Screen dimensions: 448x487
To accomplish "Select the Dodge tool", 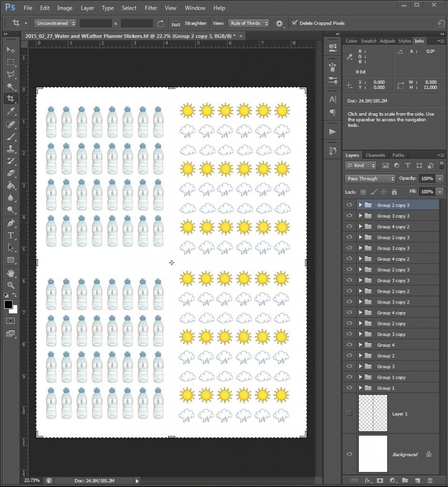I will (11, 210).
